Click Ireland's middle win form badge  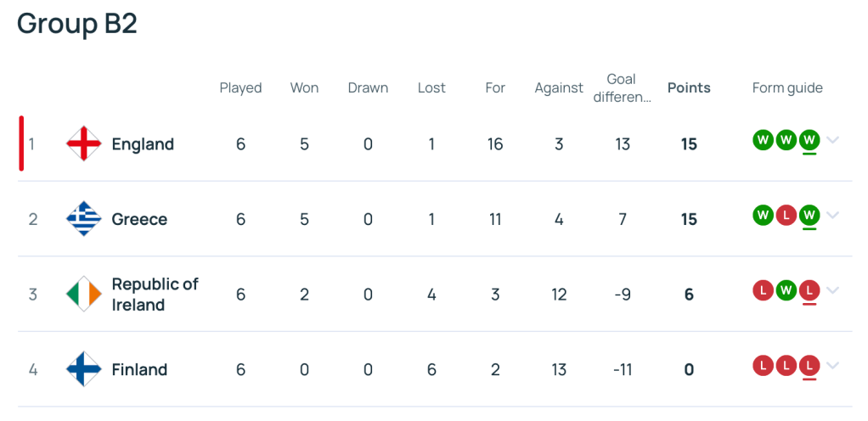[786, 290]
